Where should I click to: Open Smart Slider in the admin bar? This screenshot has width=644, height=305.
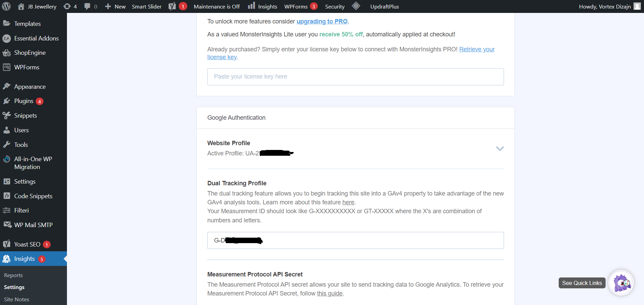(x=146, y=6)
